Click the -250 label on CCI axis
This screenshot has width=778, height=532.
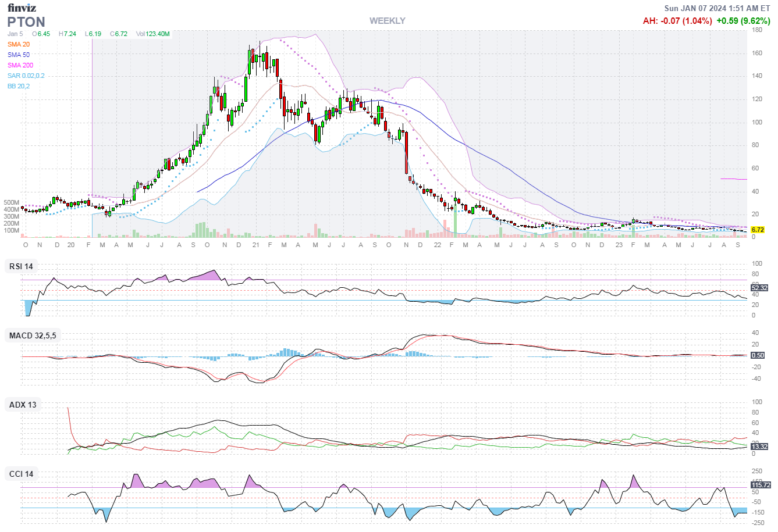(759, 522)
